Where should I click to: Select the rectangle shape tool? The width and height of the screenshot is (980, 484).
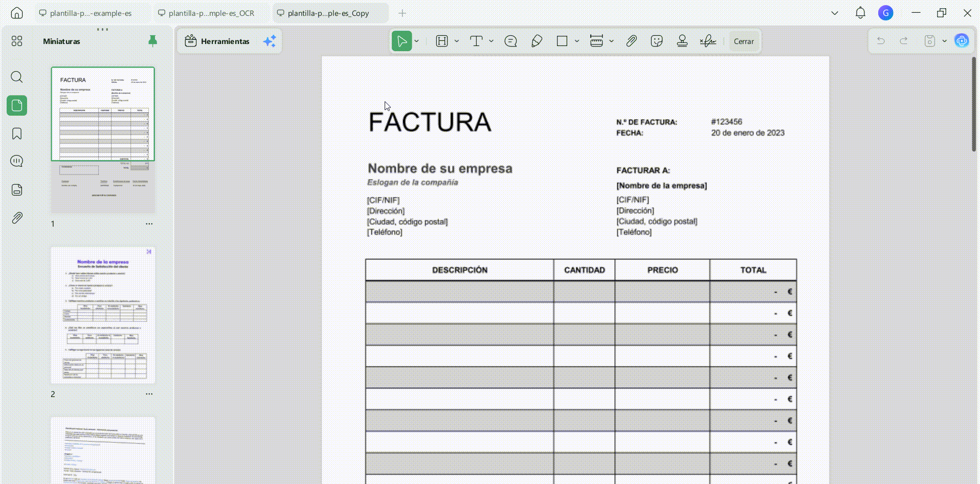click(562, 41)
